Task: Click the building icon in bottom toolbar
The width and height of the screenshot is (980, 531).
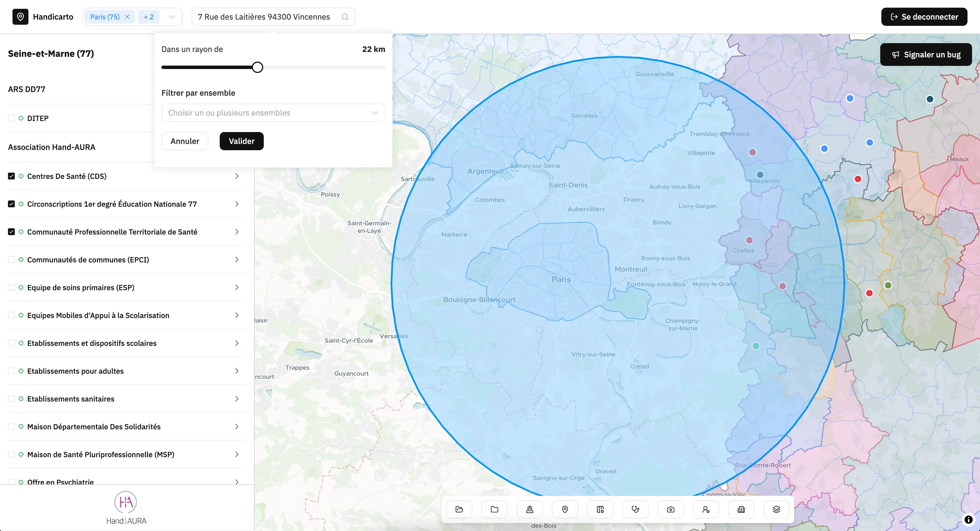Action: (741, 509)
